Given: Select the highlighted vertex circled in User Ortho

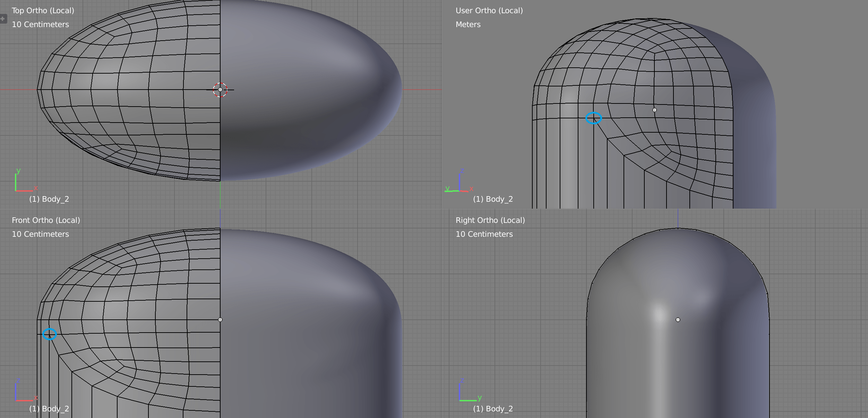Looking at the screenshot, I should click(x=594, y=118).
